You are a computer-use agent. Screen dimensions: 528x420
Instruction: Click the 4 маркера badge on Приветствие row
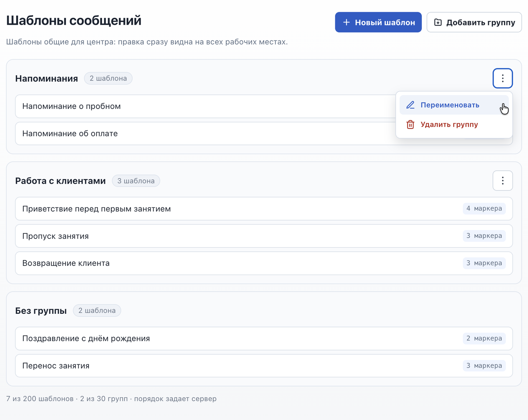484,209
